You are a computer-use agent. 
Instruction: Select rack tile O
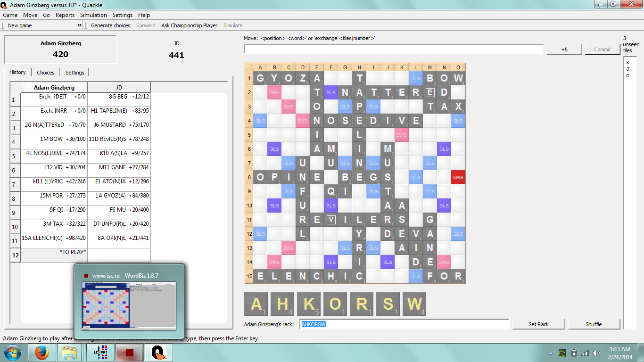tap(335, 304)
